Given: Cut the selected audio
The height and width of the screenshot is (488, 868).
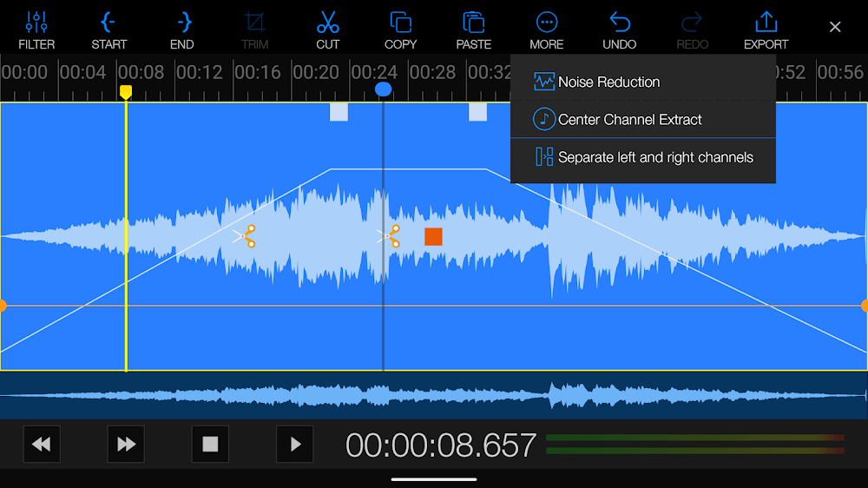Looking at the screenshot, I should click(x=327, y=30).
